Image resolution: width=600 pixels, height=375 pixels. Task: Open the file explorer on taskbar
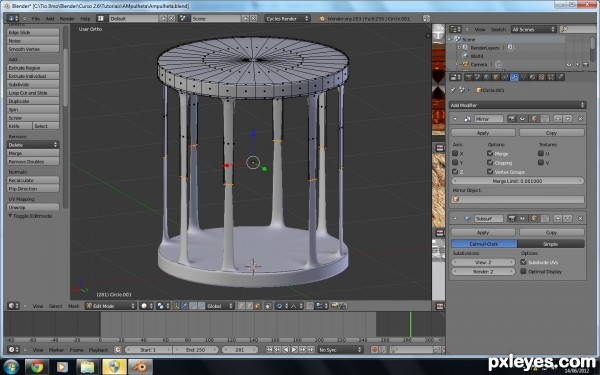(x=88, y=367)
